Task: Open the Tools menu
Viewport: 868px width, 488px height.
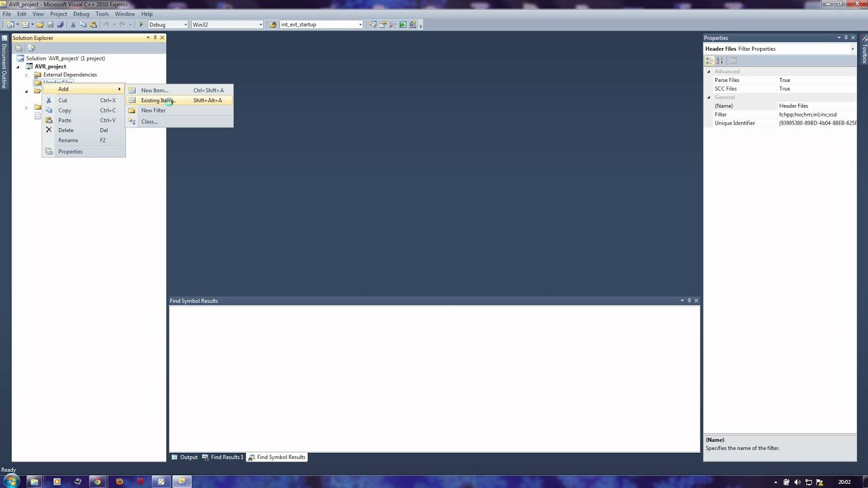Action: (x=102, y=14)
